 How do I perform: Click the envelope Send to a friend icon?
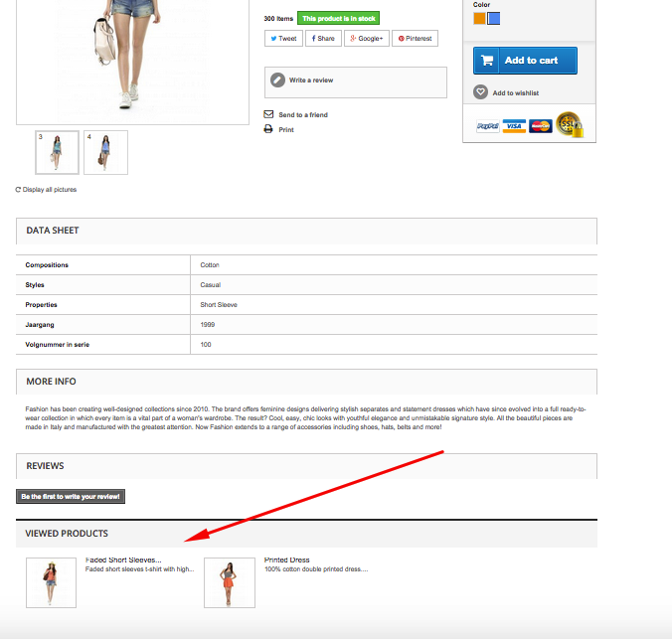coord(268,114)
